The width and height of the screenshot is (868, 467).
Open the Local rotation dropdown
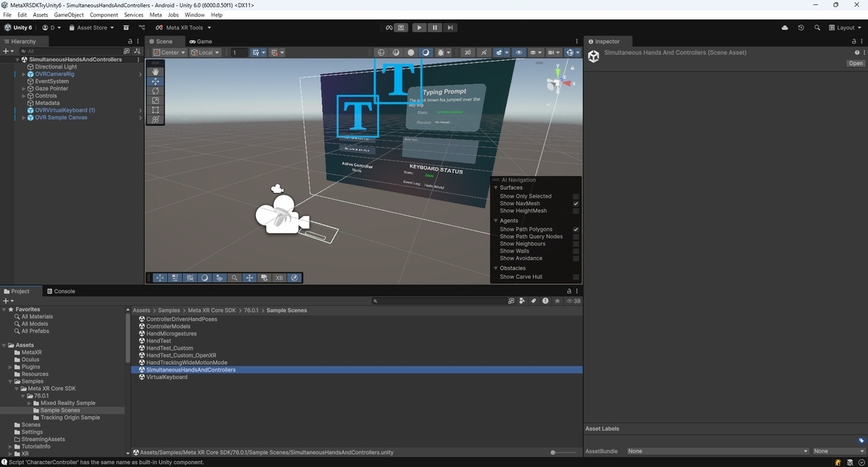point(205,52)
